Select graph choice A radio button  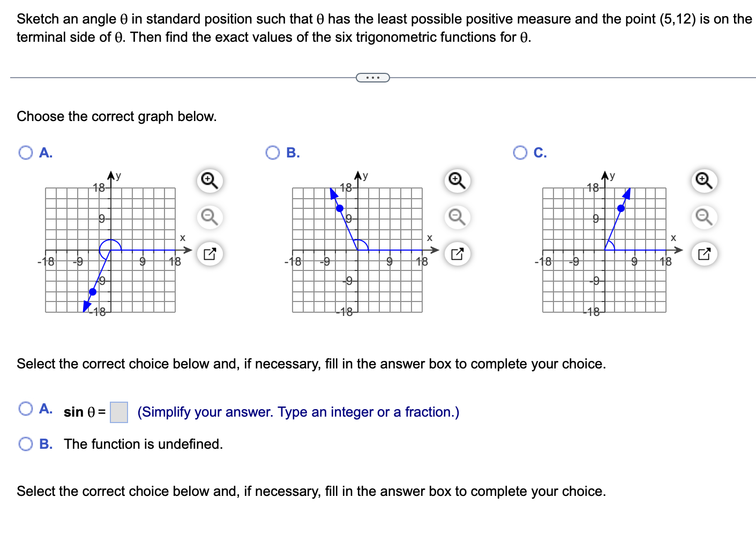tap(25, 153)
